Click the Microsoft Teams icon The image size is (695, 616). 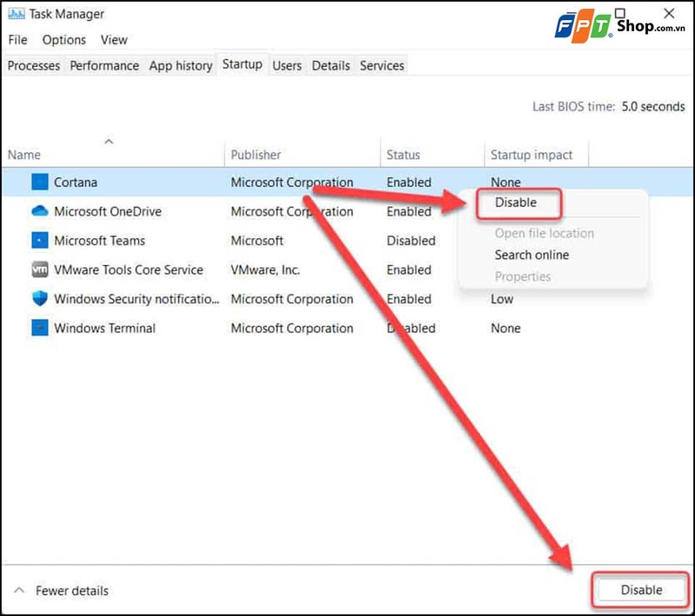tap(40, 240)
